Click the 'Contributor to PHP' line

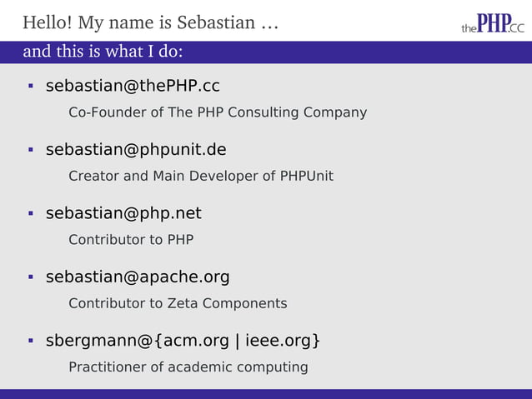(131, 240)
